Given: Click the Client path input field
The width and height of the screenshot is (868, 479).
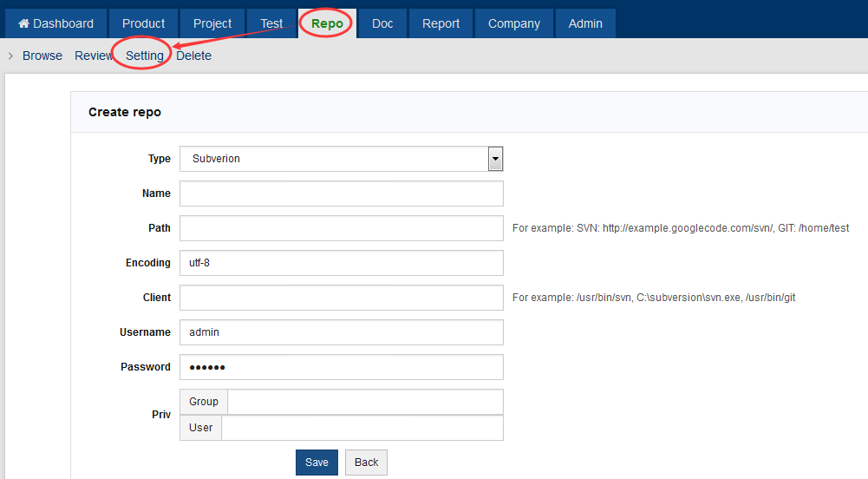Looking at the screenshot, I should pos(341,298).
